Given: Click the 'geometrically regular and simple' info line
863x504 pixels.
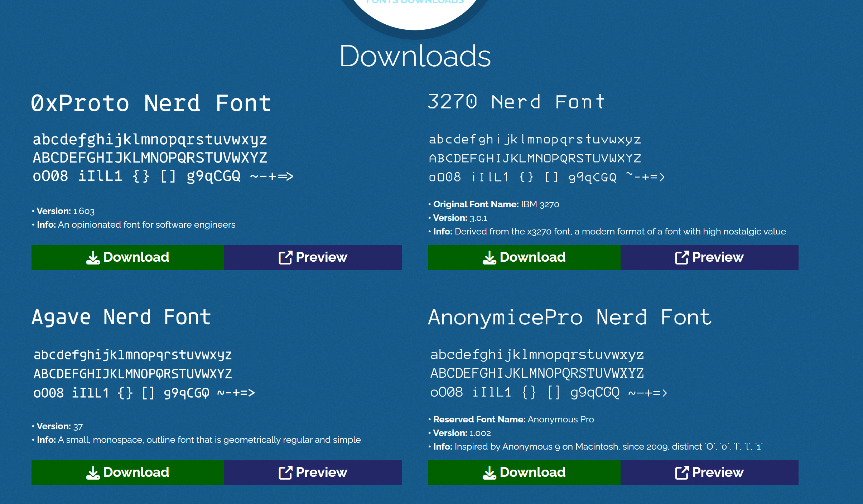Looking at the screenshot, I should [x=196, y=440].
